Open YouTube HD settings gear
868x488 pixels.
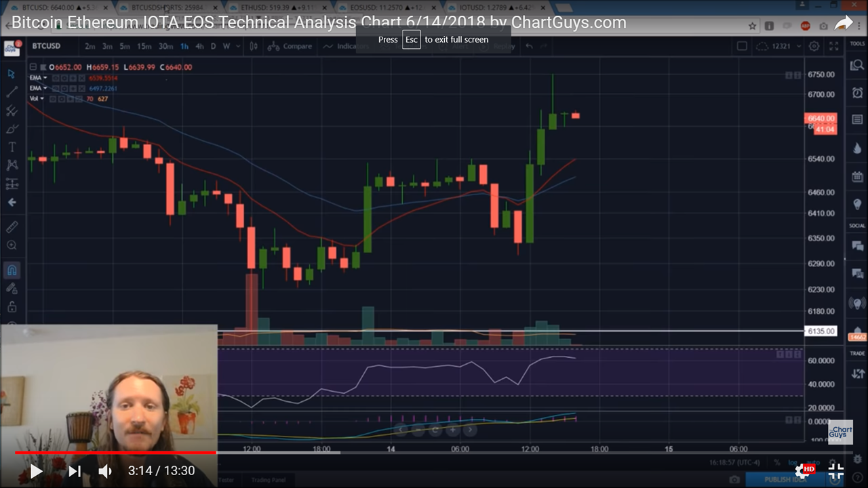[x=804, y=471]
